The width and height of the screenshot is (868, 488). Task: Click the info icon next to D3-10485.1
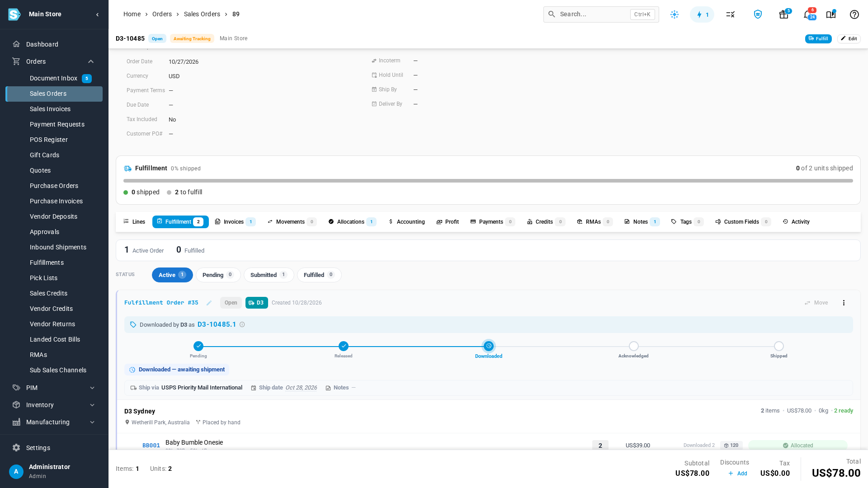[242, 324]
